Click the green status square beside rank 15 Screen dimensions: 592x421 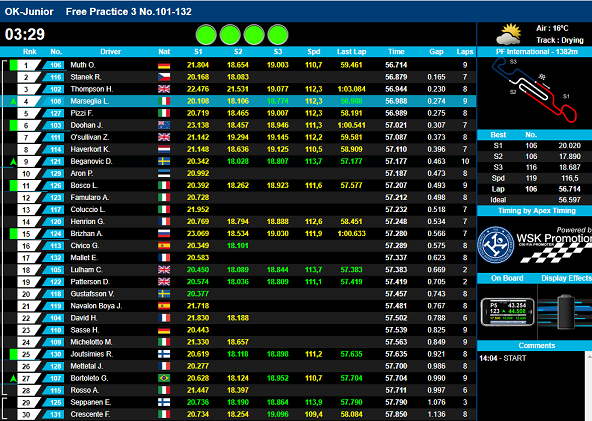(x=13, y=234)
